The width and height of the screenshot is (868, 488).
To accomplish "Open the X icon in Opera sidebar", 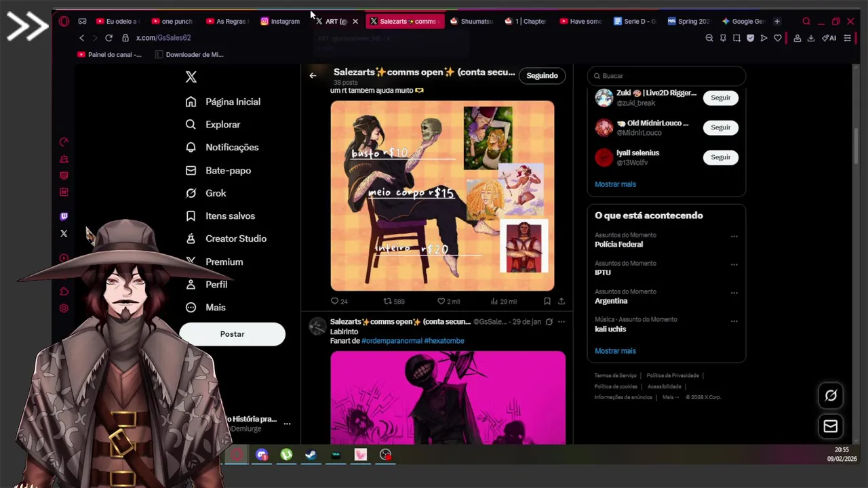I will coord(64,233).
